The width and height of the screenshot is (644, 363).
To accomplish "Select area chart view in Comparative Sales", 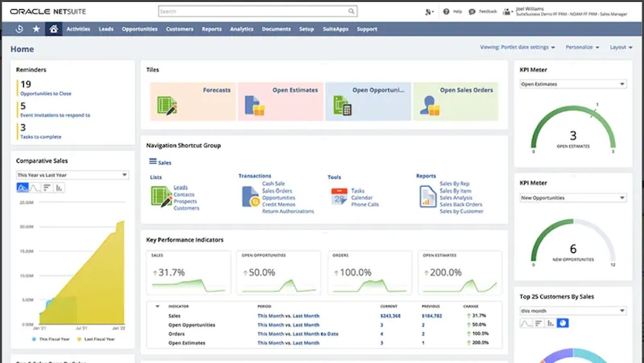I will coord(23,188).
